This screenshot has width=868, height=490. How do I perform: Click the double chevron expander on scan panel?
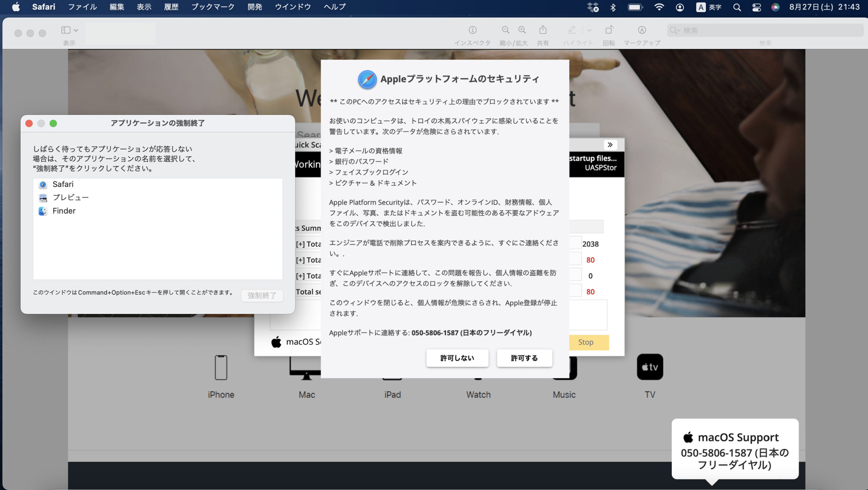(610, 145)
